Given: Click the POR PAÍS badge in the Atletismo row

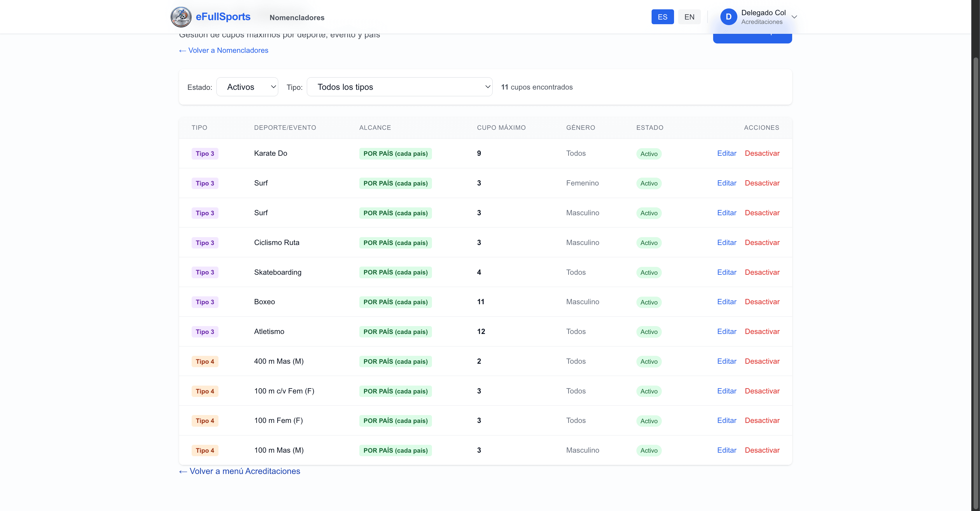Looking at the screenshot, I should click(395, 332).
